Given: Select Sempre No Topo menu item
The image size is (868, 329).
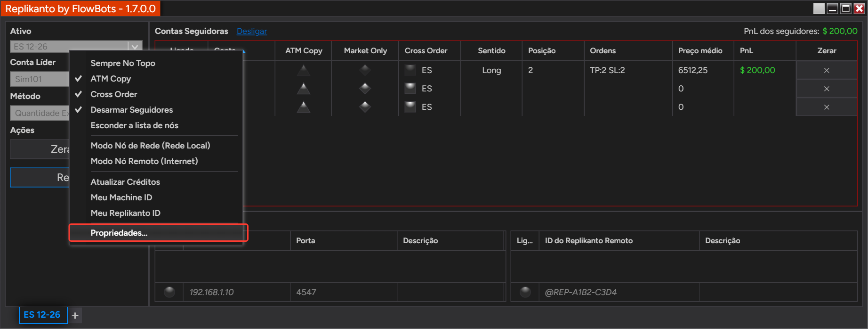Looking at the screenshot, I should click(x=156, y=63).
